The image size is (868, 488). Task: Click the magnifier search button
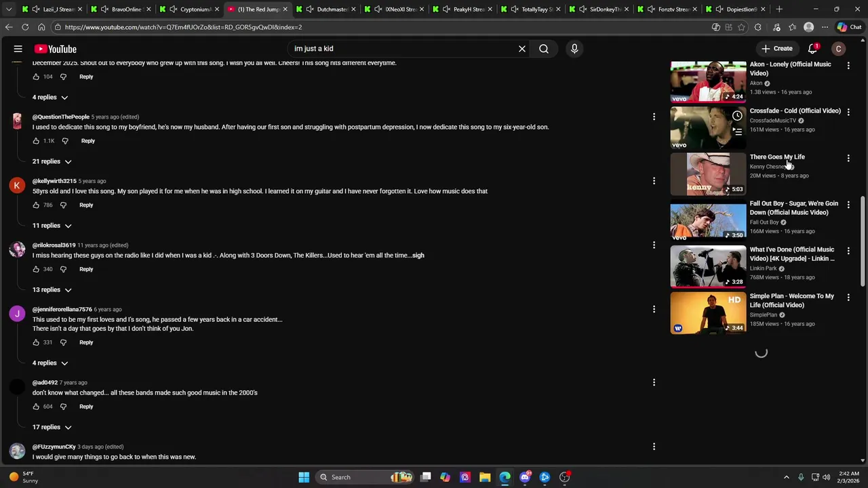coord(544,49)
